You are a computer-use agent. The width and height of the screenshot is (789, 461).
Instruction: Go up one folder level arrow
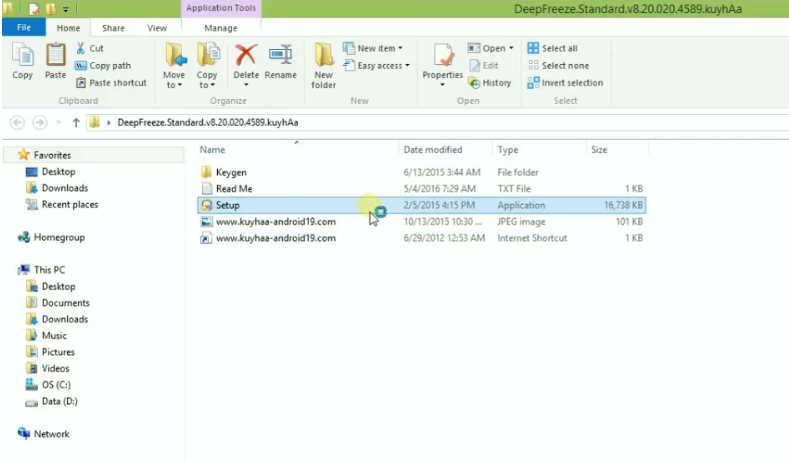76,122
